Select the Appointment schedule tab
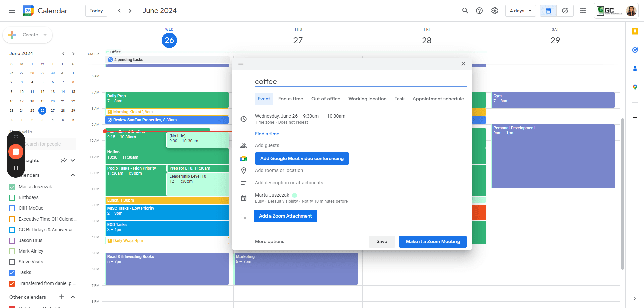The image size is (644, 308). click(x=438, y=99)
